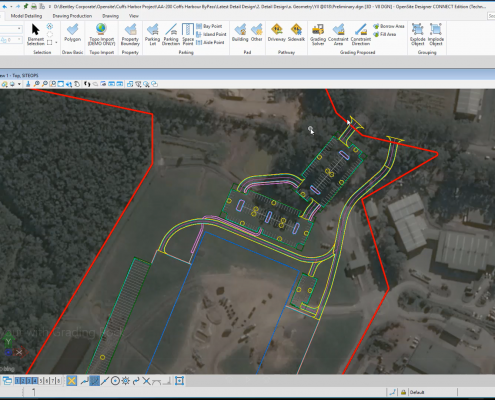Select the Constraint Direction tool
495x400 pixels.
point(361,35)
